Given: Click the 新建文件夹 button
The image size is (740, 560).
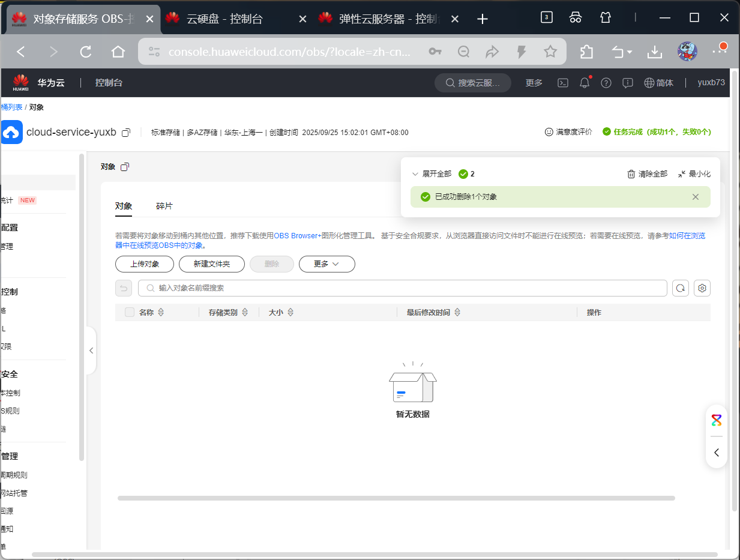Looking at the screenshot, I should pyautogui.click(x=212, y=264).
